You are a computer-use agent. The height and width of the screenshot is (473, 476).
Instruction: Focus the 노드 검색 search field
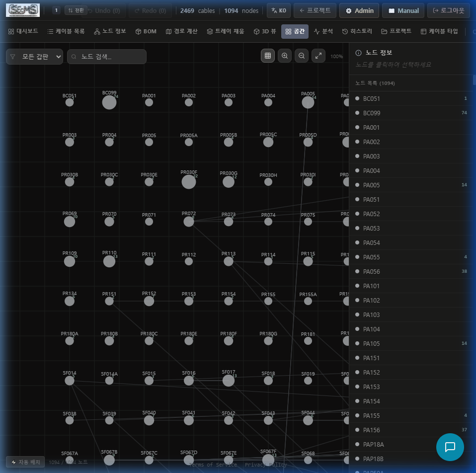point(107,57)
